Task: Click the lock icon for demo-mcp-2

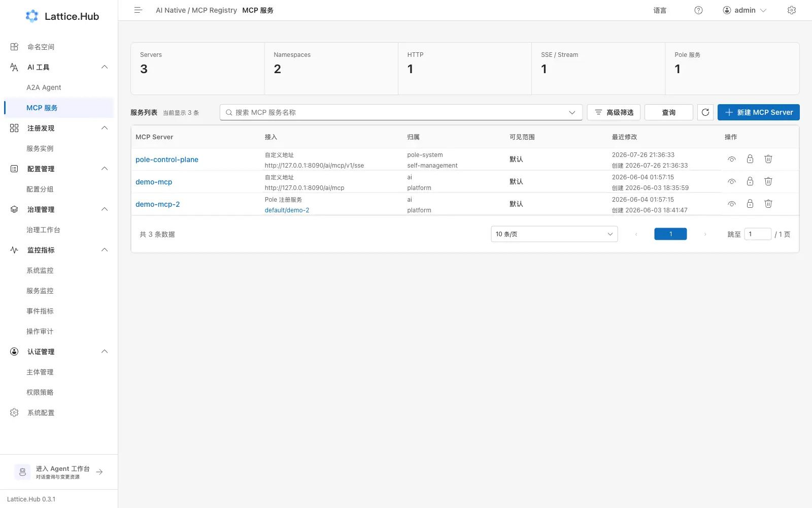Action: click(750, 204)
